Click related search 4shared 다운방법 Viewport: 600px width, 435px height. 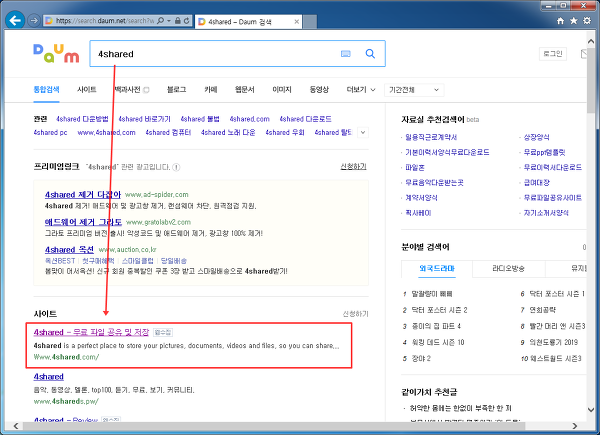pos(82,119)
